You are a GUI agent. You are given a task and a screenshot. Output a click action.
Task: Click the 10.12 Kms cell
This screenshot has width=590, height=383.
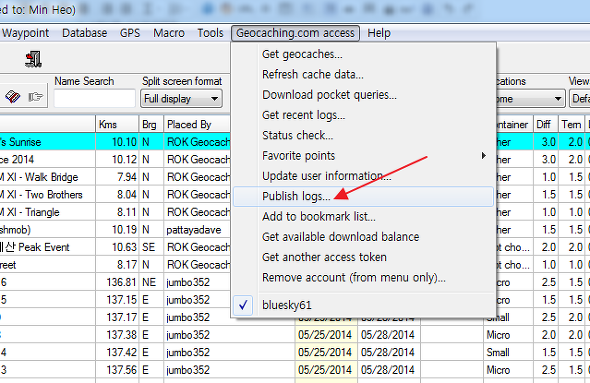point(117,160)
